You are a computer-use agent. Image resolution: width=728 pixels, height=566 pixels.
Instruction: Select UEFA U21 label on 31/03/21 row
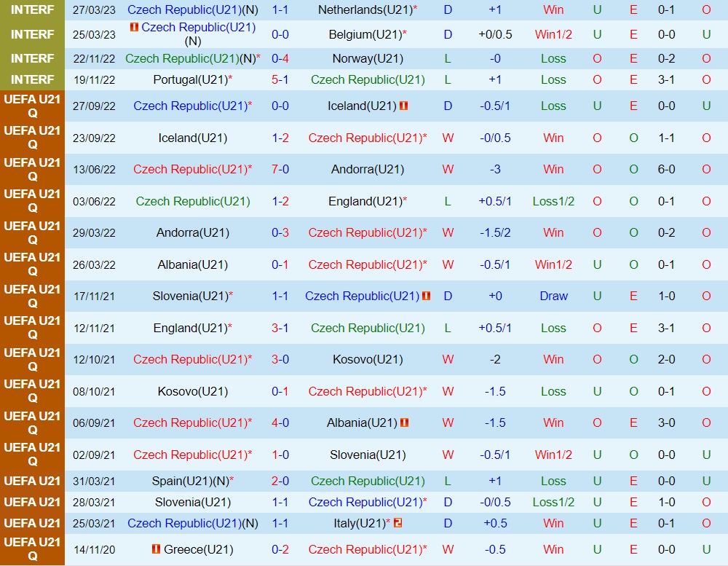(x=32, y=481)
